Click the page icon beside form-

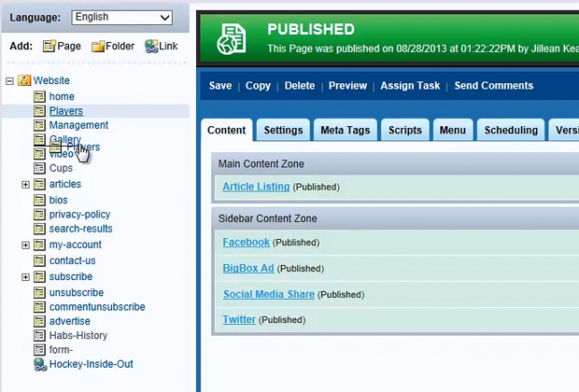pos(39,350)
